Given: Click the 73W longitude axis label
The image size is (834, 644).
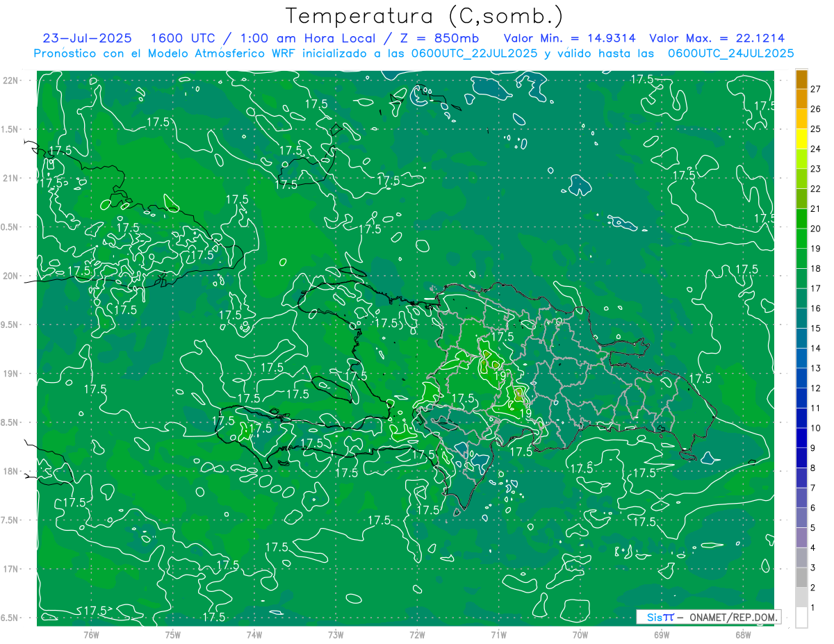Looking at the screenshot, I should pos(336,634).
